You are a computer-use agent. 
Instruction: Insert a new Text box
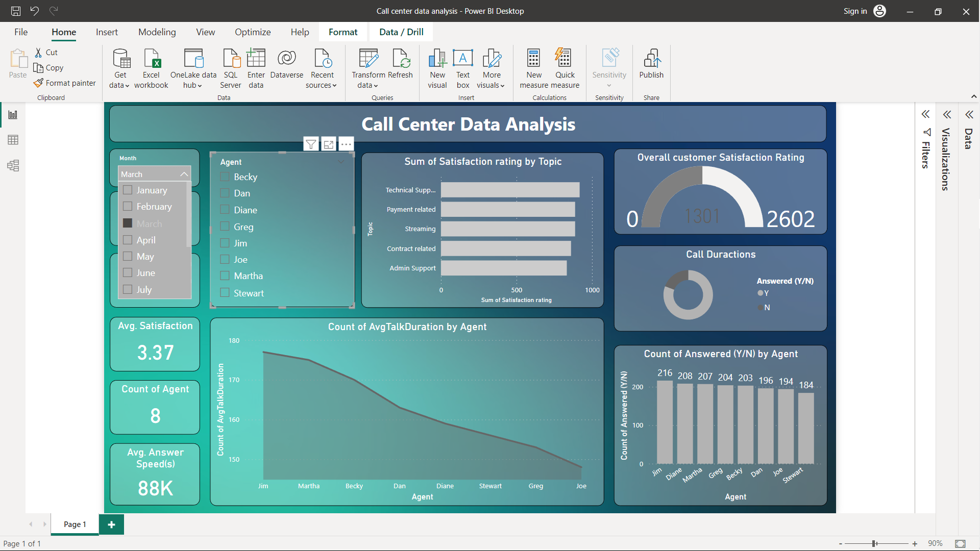pyautogui.click(x=462, y=66)
